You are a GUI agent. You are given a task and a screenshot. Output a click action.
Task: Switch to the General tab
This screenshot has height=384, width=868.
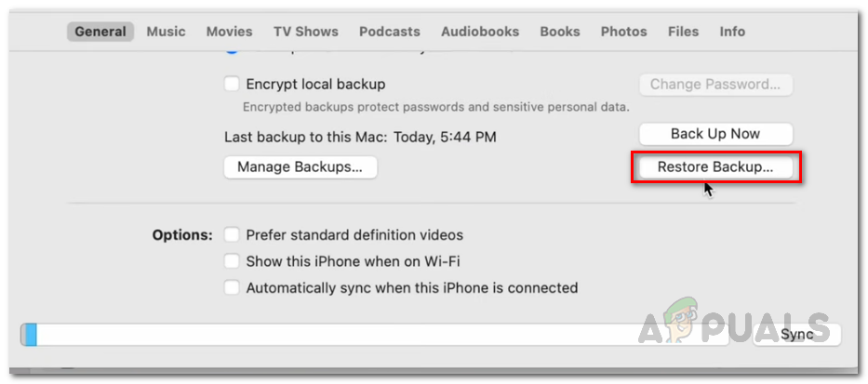[x=100, y=32]
